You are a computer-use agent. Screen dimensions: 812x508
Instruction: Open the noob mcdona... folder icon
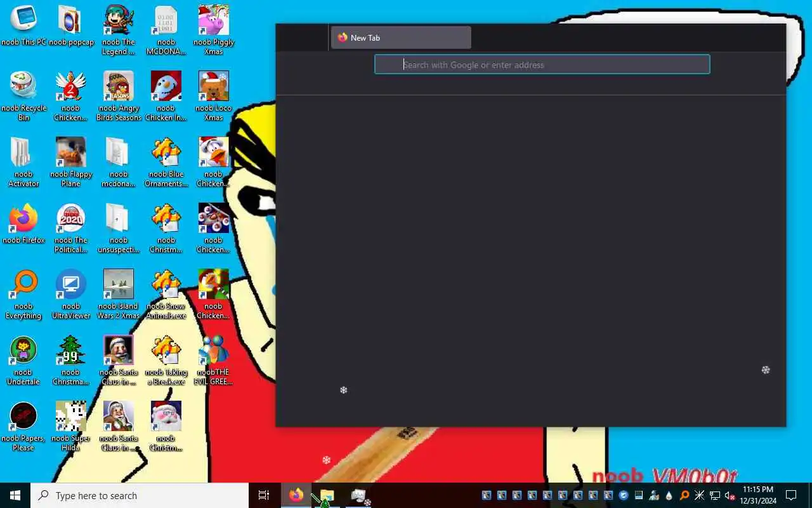[119, 163]
